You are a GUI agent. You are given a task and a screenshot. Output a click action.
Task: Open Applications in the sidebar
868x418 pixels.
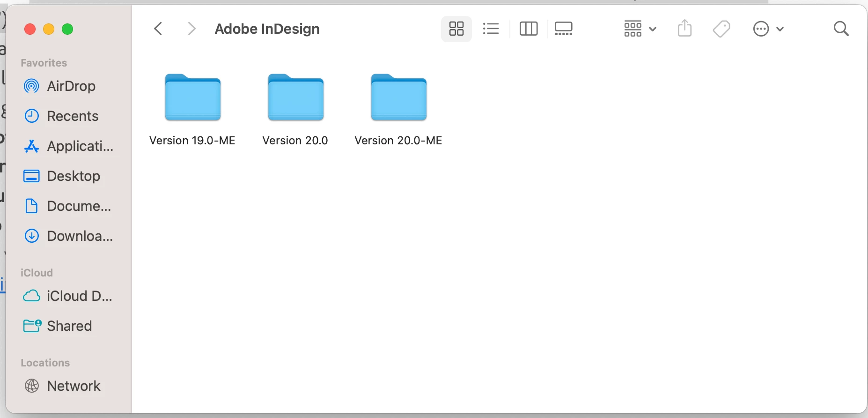click(x=68, y=146)
